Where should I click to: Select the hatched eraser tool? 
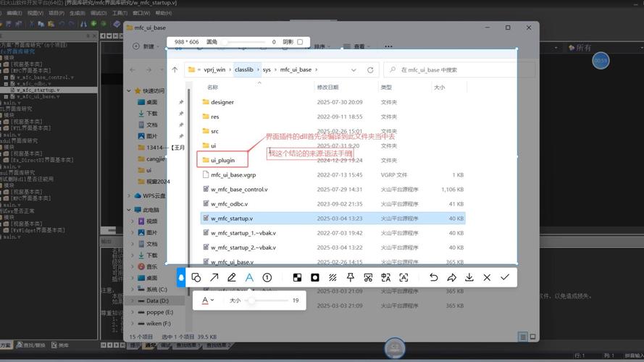[333, 278]
